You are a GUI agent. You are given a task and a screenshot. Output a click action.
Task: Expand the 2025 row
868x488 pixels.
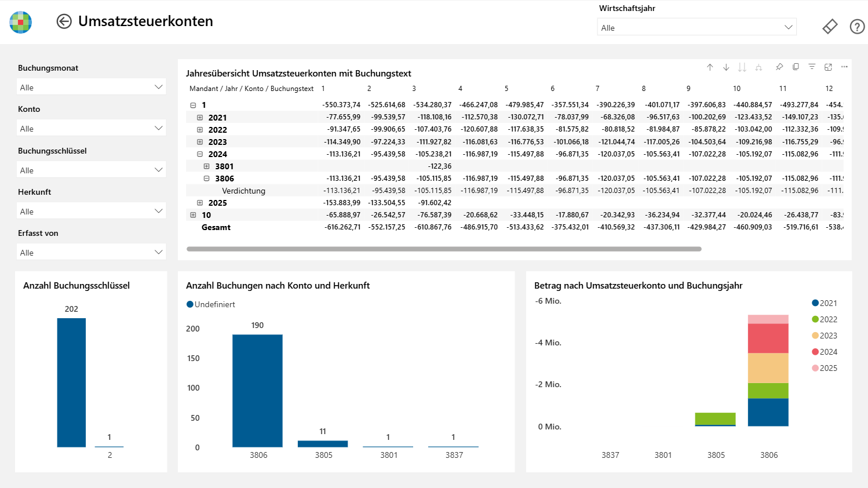pos(200,203)
